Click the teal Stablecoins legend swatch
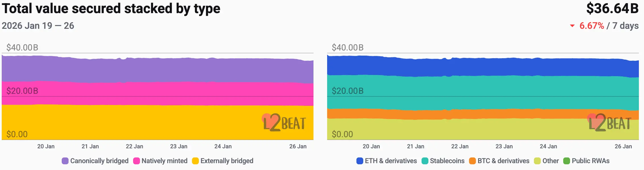 click(x=425, y=161)
